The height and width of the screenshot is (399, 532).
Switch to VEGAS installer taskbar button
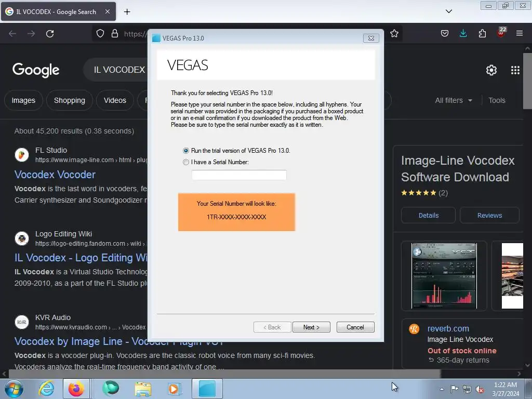(x=207, y=389)
